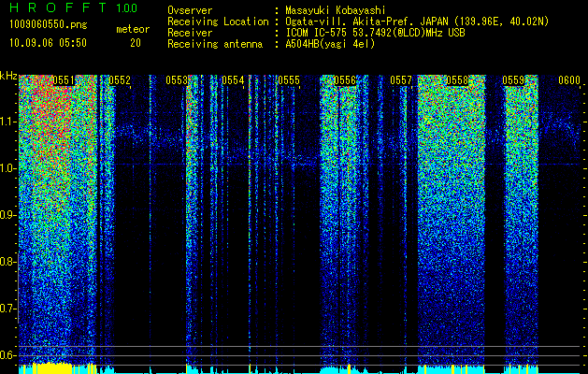This screenshot has width=588, height=374.
Task: Click the receiver text ICOM IC-575
Action: (317, 33)
